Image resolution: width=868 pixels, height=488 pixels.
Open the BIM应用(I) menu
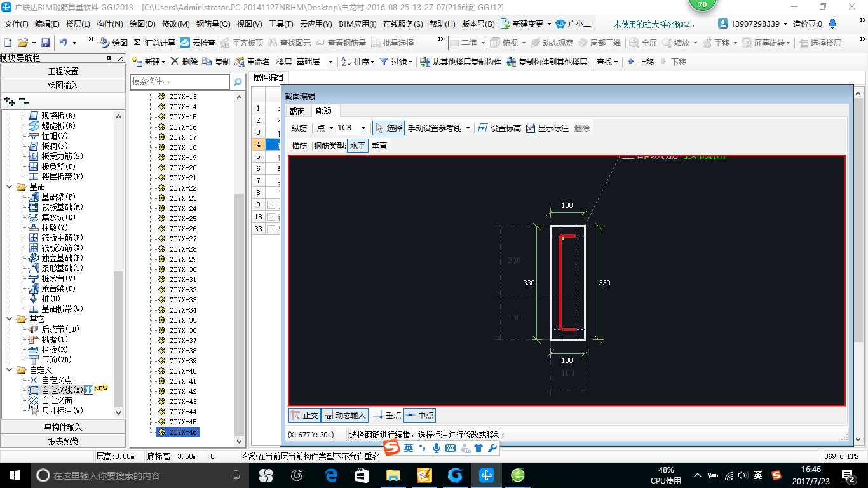[358, 24]
